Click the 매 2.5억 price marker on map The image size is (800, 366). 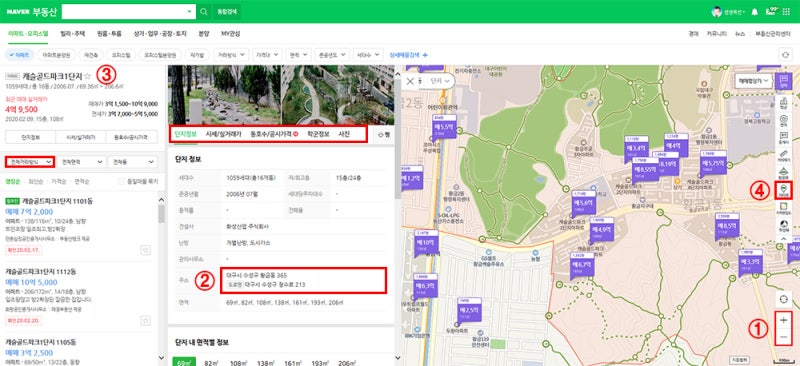(469, 310)
